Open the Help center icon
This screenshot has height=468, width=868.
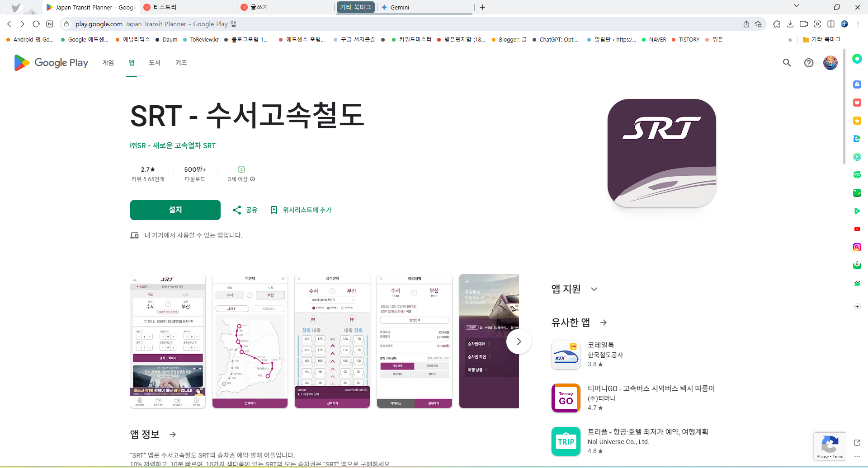point(809,63)
